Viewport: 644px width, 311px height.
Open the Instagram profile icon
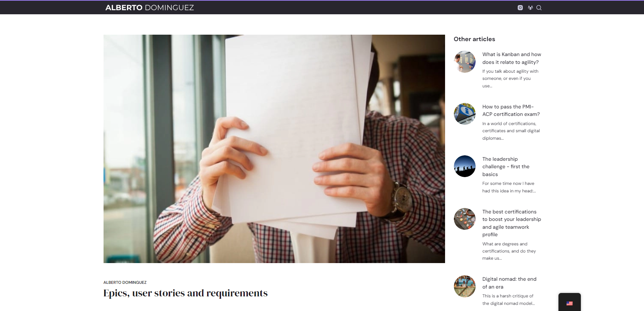[x=520, y=7]
